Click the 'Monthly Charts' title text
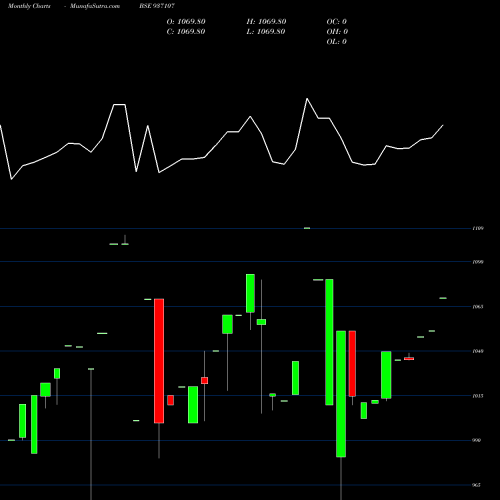Viewport: 500px width, 500px height. [29, 6]
